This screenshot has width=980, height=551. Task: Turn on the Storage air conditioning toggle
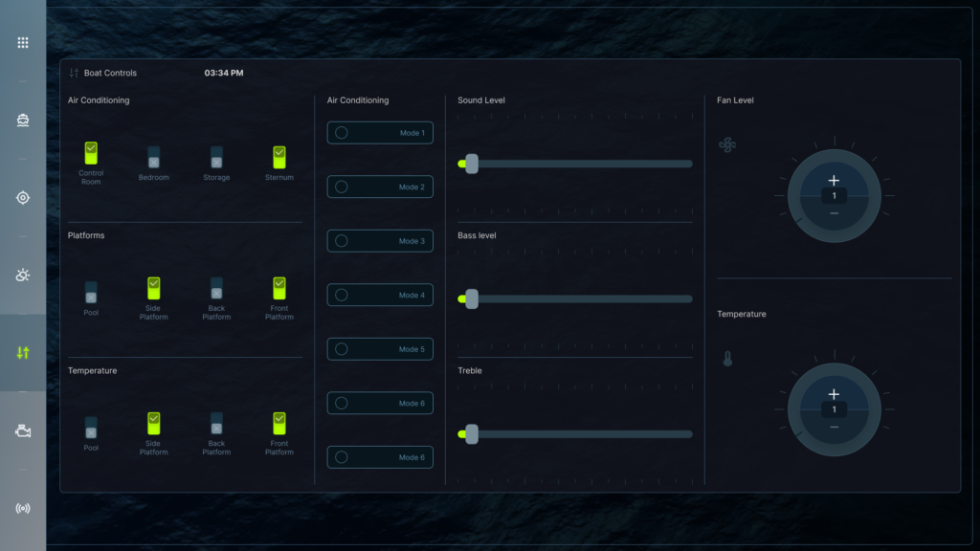coord(216,158)
